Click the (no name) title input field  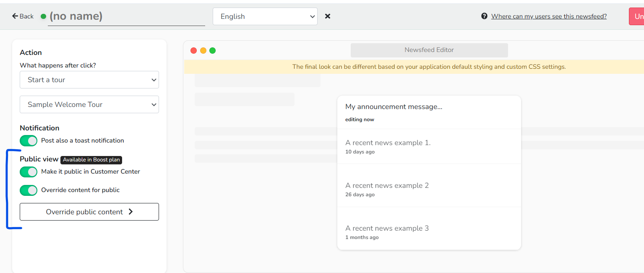click(x=126, y=16)
